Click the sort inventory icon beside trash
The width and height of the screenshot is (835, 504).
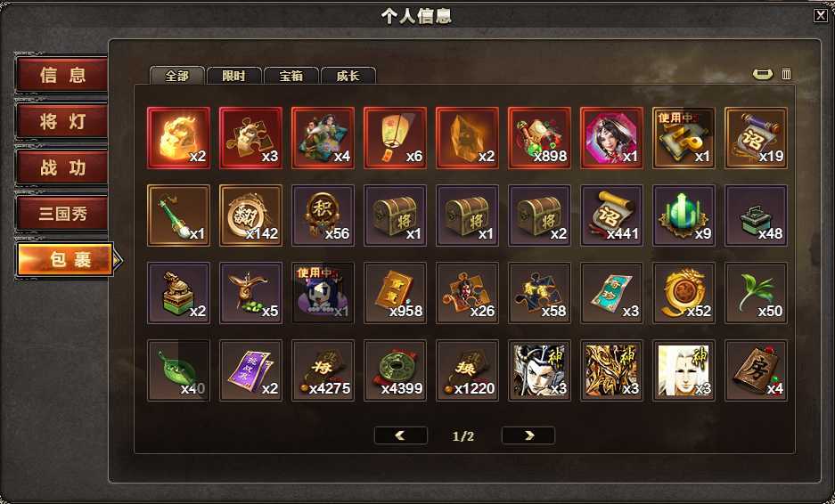coord(763,74)
